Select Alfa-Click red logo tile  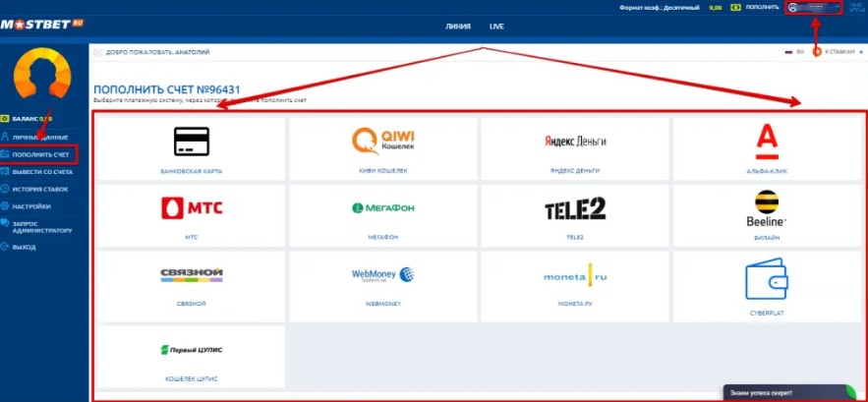click(x=767, y=141)
